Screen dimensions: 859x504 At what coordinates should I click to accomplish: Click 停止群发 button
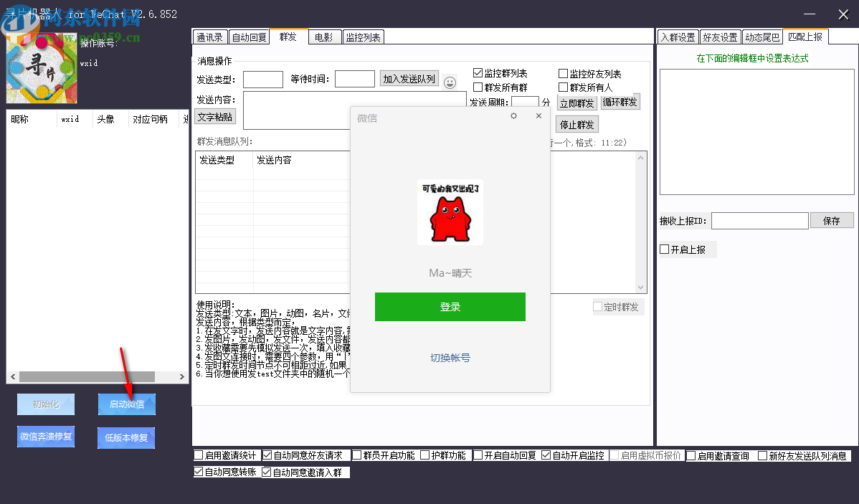[x=577, y=124]
